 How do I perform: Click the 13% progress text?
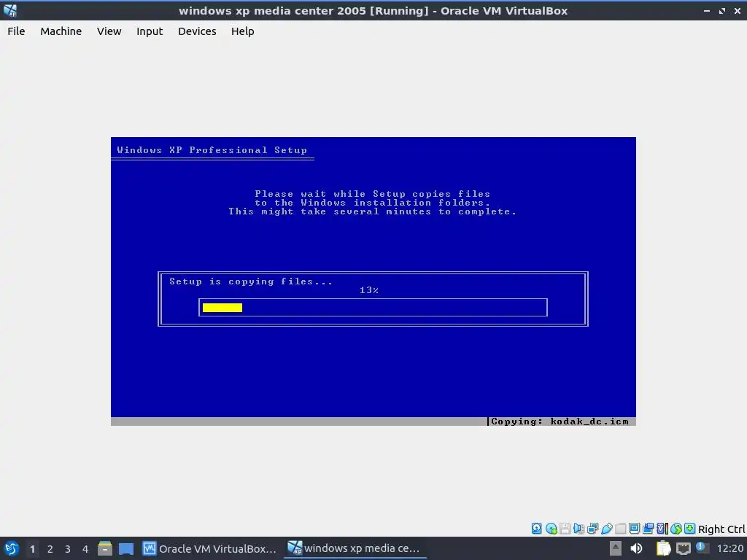pos(369,290)
